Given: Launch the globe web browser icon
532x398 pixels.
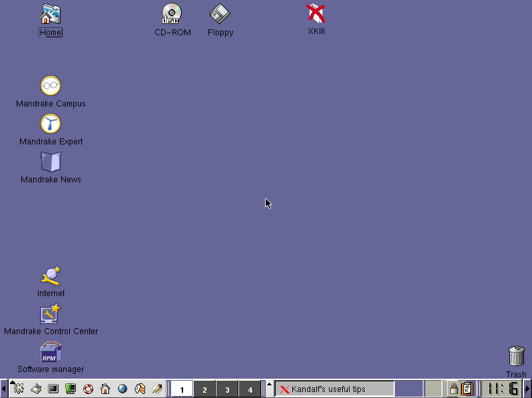Looking at the screenshot, I should [x=123, y=389].
